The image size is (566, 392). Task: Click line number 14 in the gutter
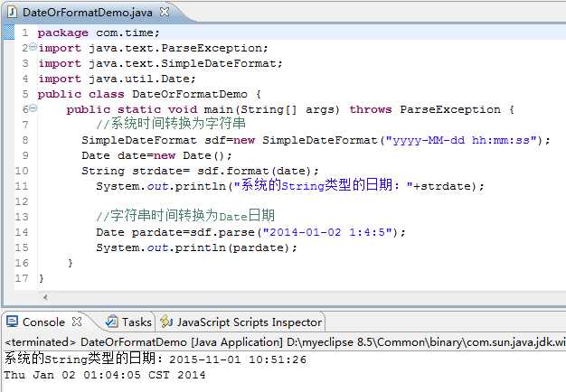[x=24, y=232]
